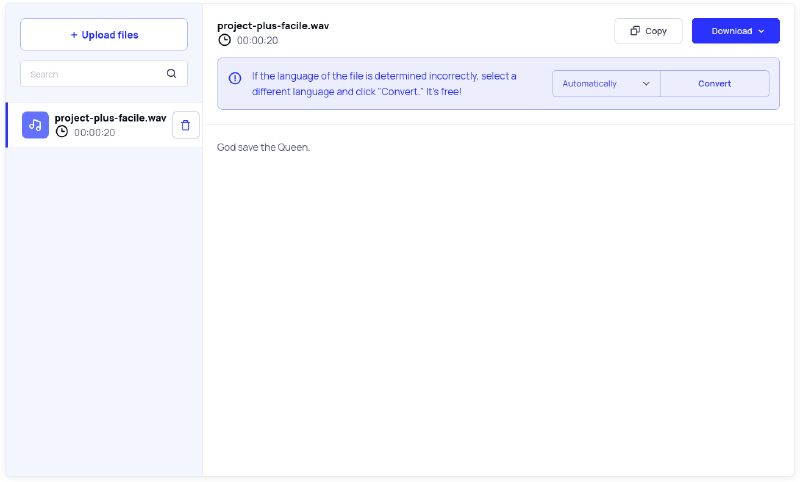800x482 pixels.
Task: Click the Download button label
Action: coord(731,31)
